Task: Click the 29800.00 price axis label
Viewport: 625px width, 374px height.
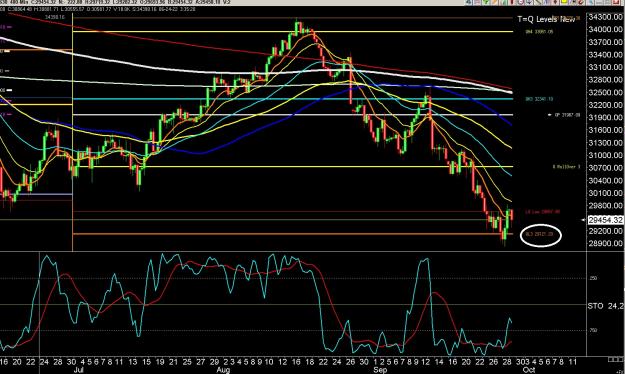Action: tap(605, 206)
